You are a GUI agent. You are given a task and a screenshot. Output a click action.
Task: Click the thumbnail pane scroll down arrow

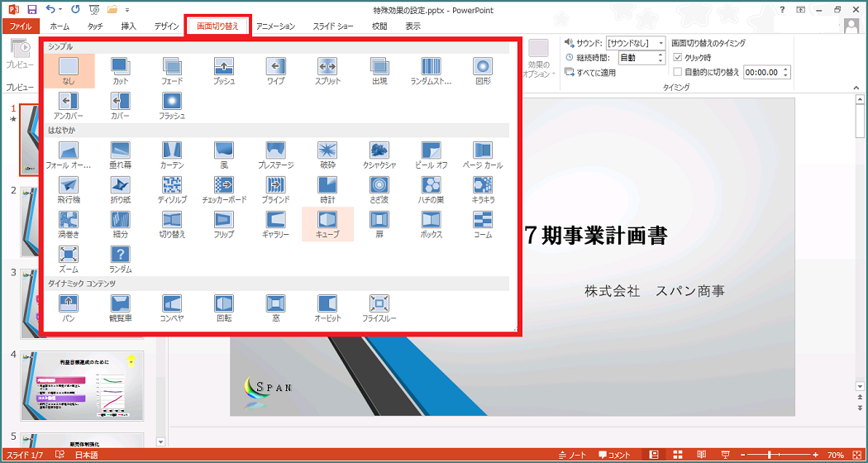coord(161,442)
